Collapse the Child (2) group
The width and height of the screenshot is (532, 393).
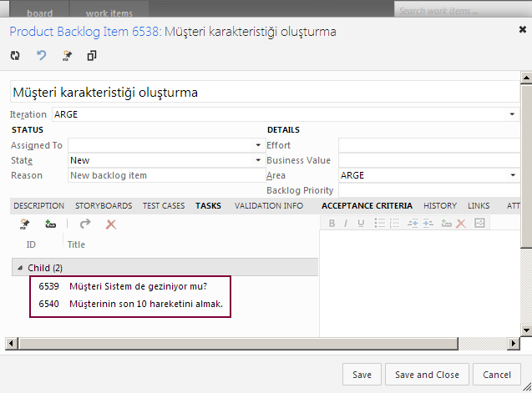pyautogui.click(x=20, y=268)
